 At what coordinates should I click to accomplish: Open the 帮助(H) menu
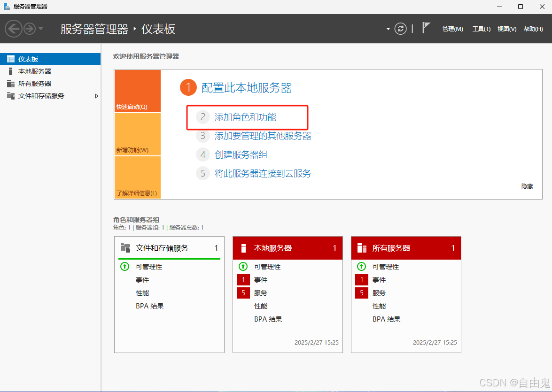tap(533, 29)
